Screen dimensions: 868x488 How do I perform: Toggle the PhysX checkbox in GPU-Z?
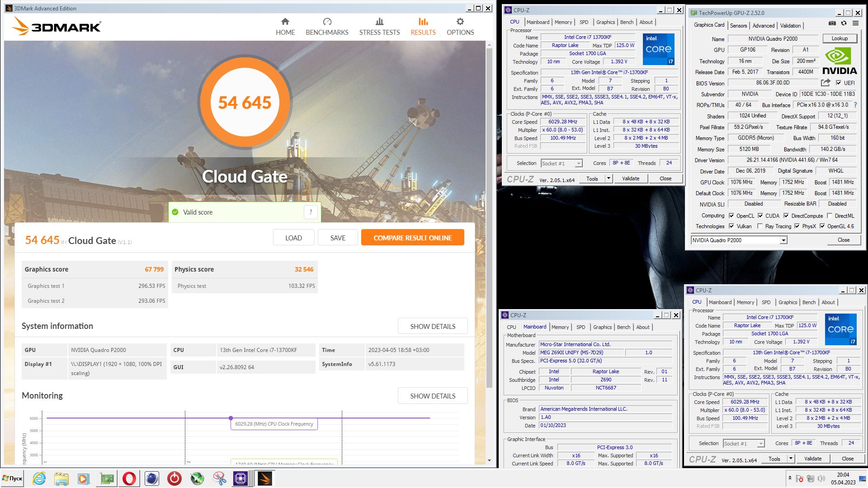(797, 226)
